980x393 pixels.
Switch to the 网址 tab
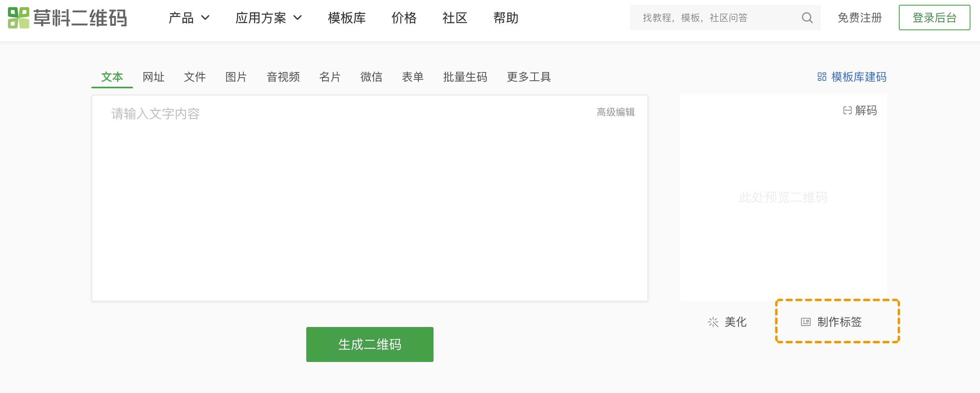click(153, 77)
